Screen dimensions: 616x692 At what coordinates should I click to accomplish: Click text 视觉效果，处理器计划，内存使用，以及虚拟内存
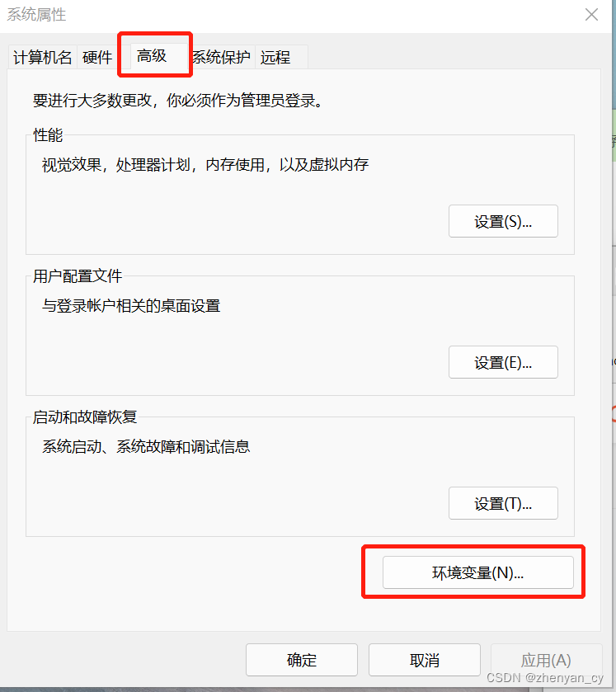[x=205, y=165]
